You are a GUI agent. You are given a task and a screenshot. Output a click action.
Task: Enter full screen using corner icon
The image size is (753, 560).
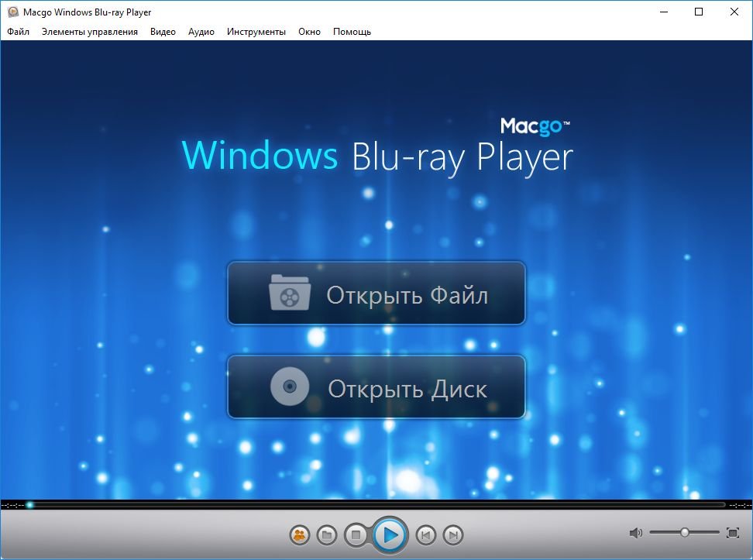pyautogui.click(x=733, y=533)
